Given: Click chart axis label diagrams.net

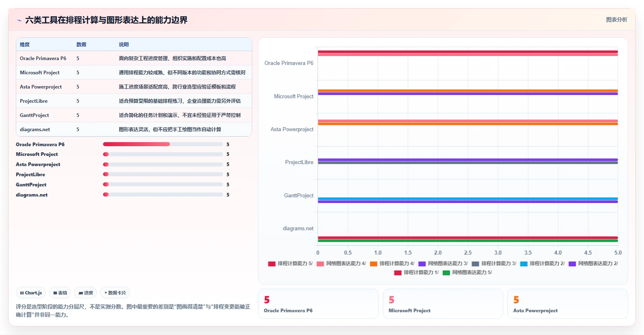Looking at the screenshot, I should point(298,229).
